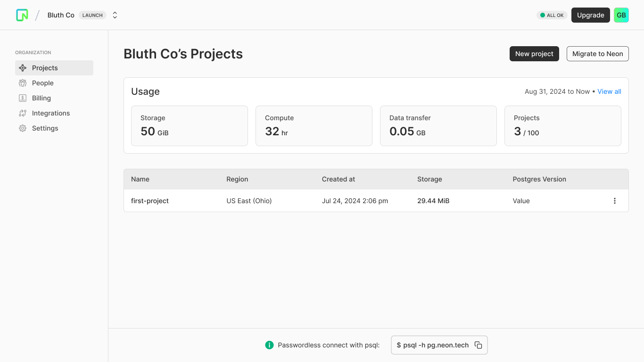Click the Neon logo icon
The image size is (644, 362).
click(x=22, y=15)
